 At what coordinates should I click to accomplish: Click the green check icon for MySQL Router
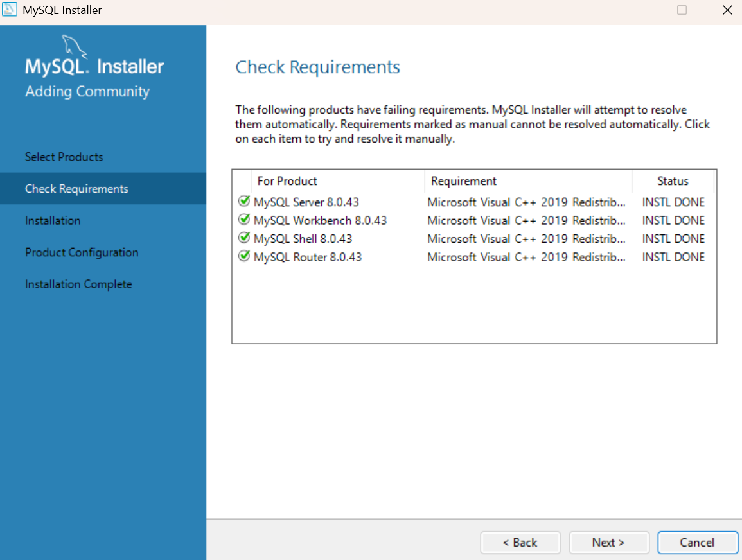coord(244,256)
